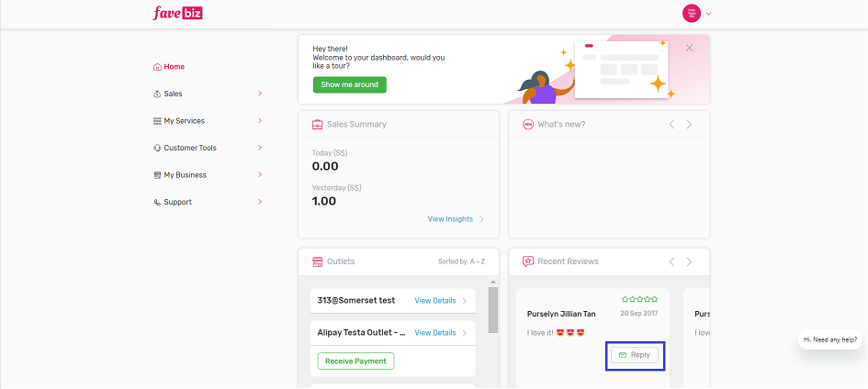Screen dimensions: 868x389
Task: Expand the Sales menu arrow
Action: pyautogui.click(x=260, y=94)
